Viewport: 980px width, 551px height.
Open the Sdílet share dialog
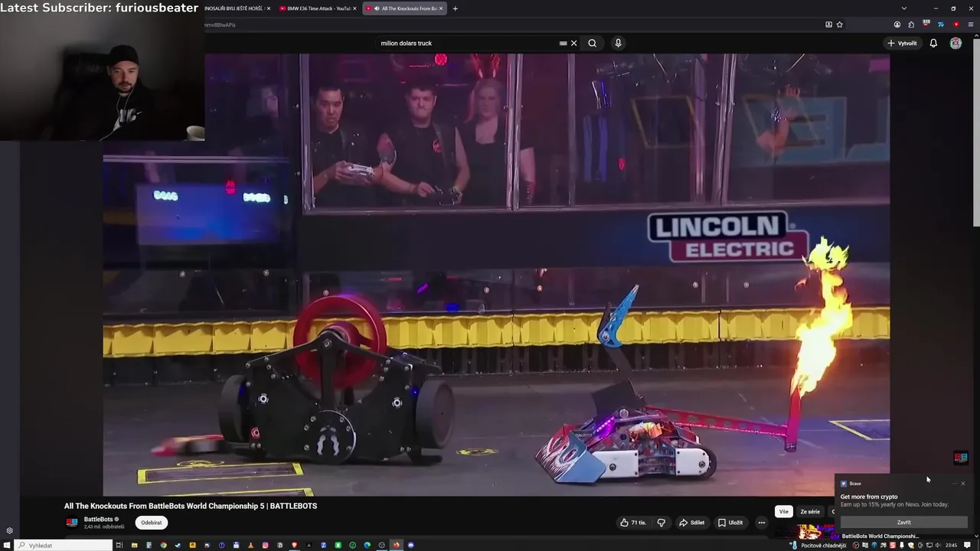[691, 523]
